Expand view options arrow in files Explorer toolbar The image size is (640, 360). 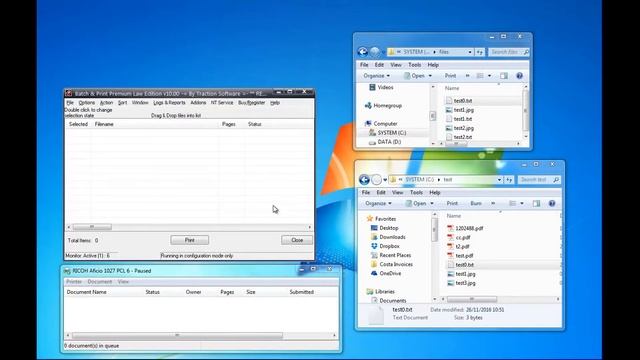489,76
